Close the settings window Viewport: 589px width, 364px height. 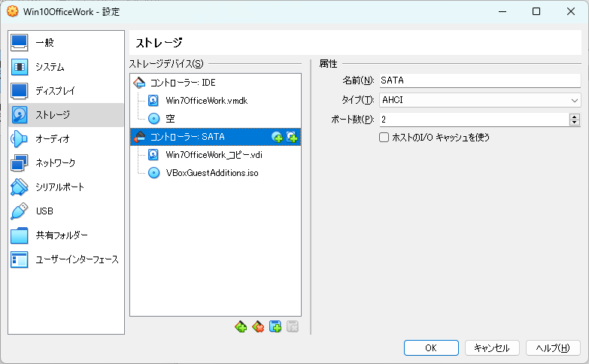571,11
